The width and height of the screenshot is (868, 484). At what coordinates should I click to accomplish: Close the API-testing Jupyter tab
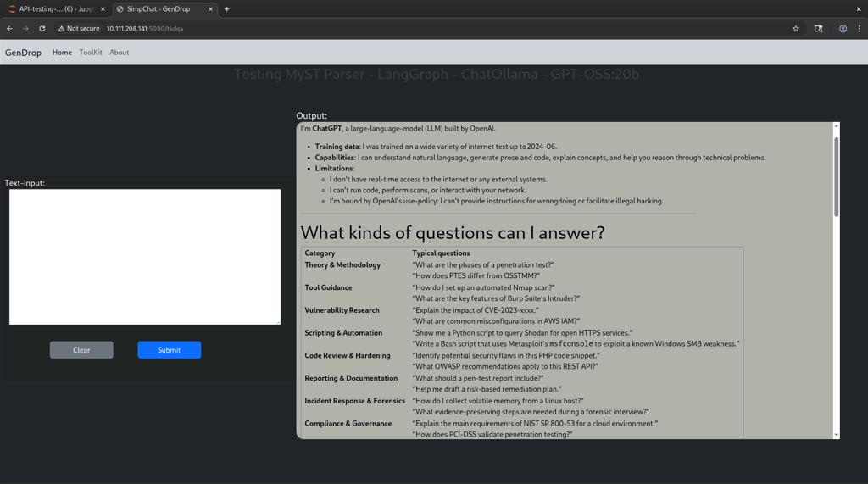(x=103, y=8)
